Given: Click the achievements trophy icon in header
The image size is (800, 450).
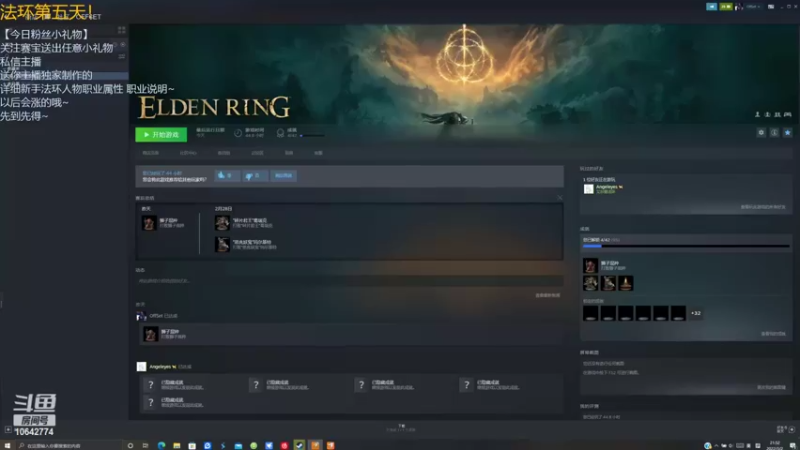Looking at the screenshot, I should 280,133.
